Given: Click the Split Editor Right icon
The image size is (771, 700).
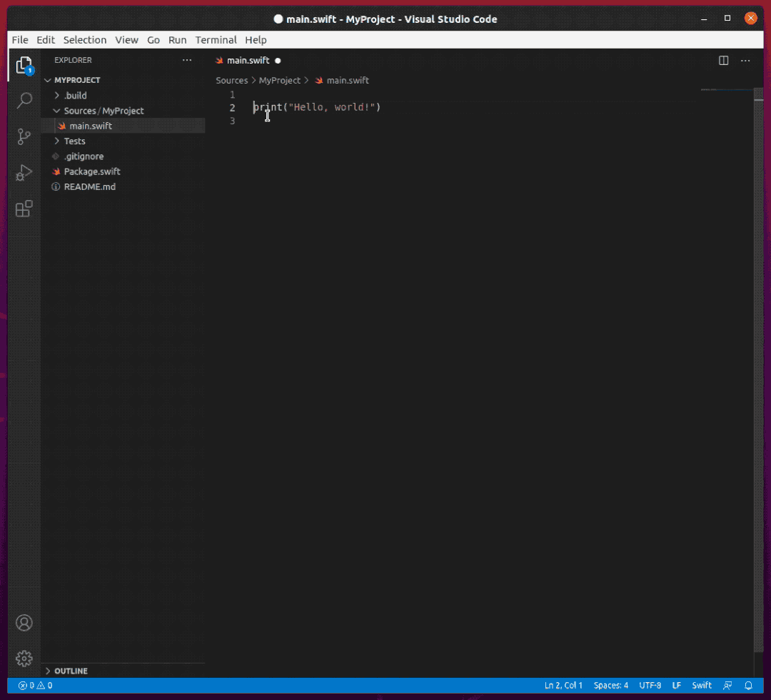Looking at the screenshot, I should coord(723,61).
